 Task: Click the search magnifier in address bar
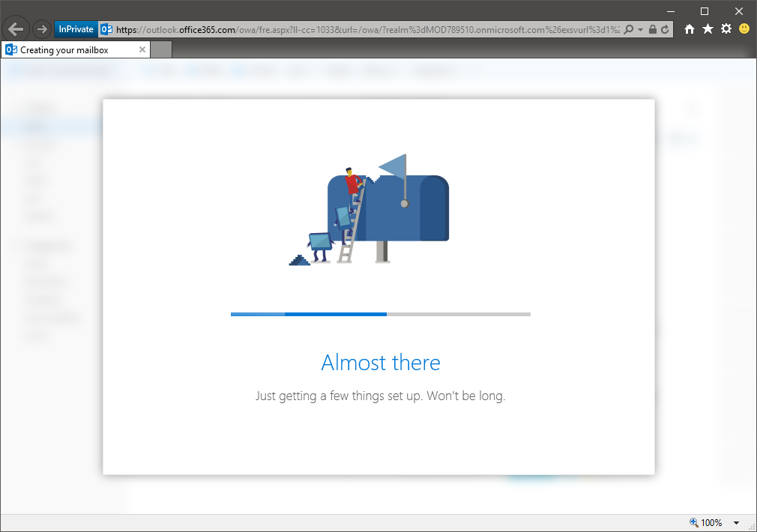(629, 29)
